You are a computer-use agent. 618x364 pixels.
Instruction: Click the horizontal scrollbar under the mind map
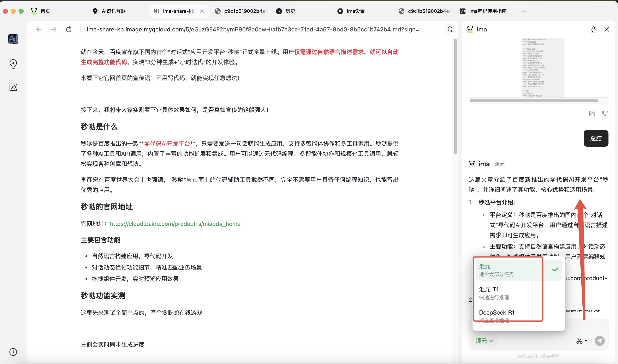(534, 100)
